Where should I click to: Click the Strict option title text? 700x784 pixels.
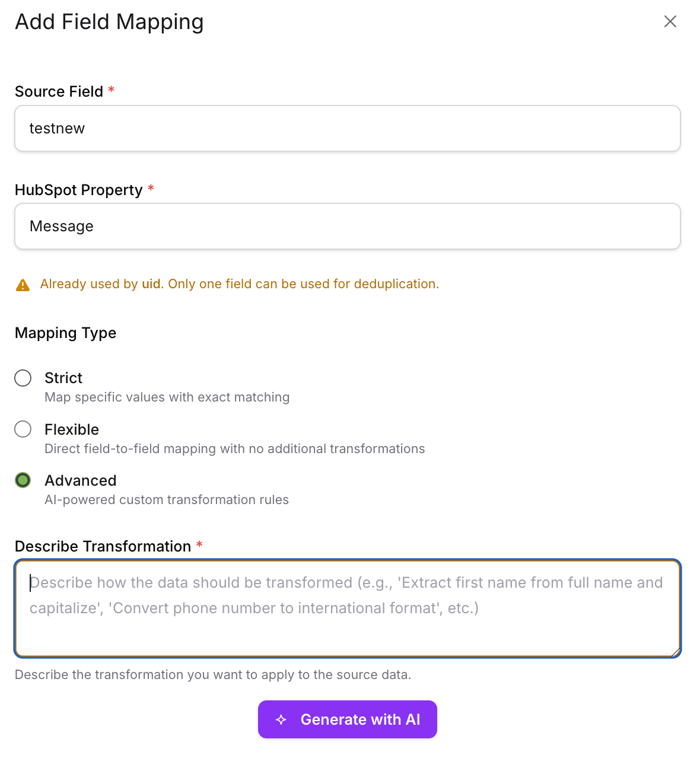(x=63, y=378)
